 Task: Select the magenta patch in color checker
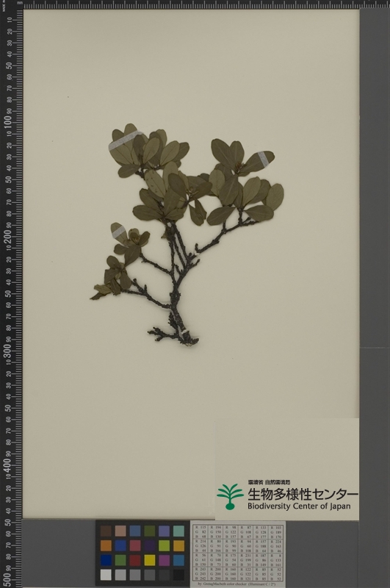point(164,560)
